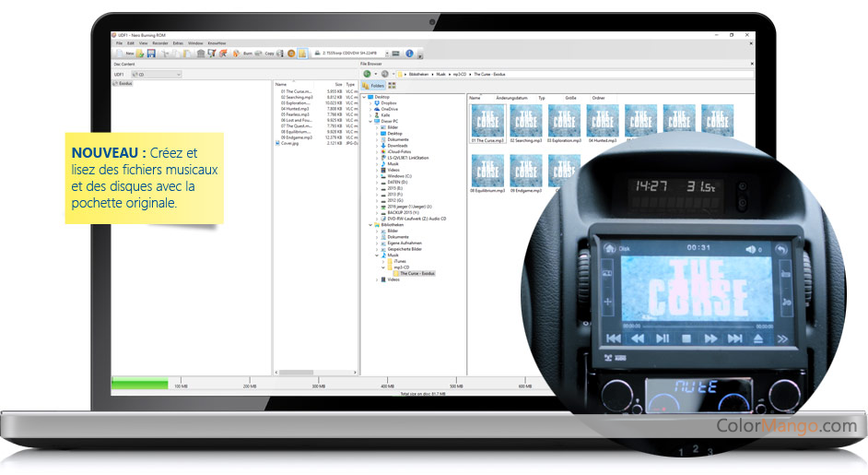Screen dimensions: 868x475
Task: Click the green disc capacity bar
Action: (x=139, y=384)
